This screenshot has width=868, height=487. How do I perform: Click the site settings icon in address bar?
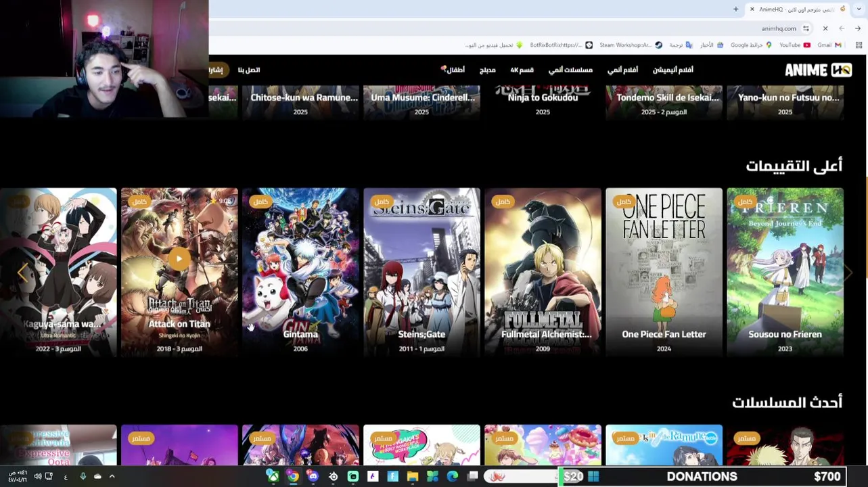tap(806, 28)
